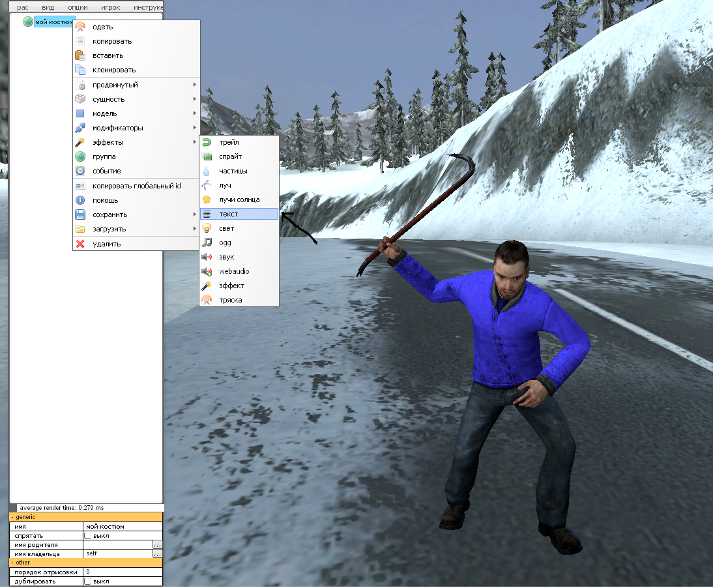The image size is (713, 588).
Task: Click the music note icon beside 'ogg'
Action: (207, 243)
